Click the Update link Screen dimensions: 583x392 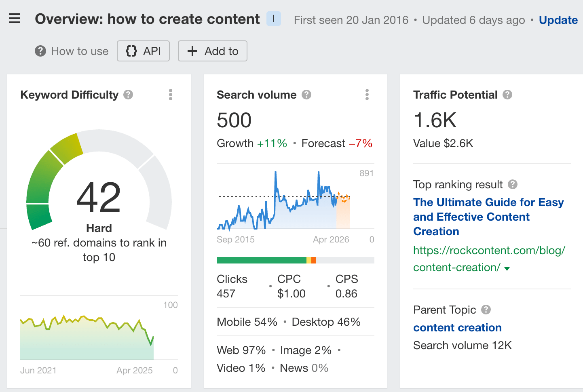tap(558, 20)
